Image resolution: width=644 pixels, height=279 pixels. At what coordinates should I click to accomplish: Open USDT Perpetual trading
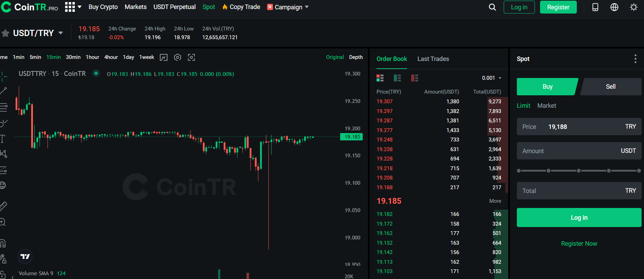coord(175,7)
